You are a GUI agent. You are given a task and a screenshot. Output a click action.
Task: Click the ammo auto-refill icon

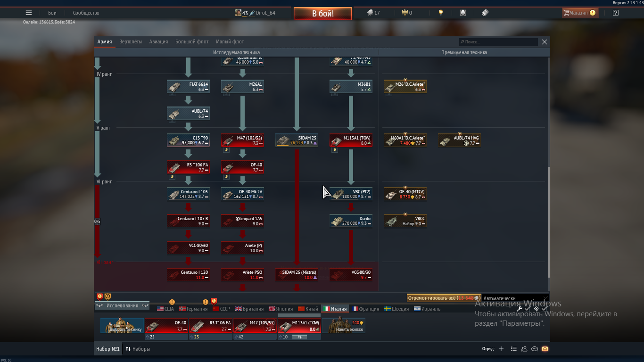click(536, 309)
